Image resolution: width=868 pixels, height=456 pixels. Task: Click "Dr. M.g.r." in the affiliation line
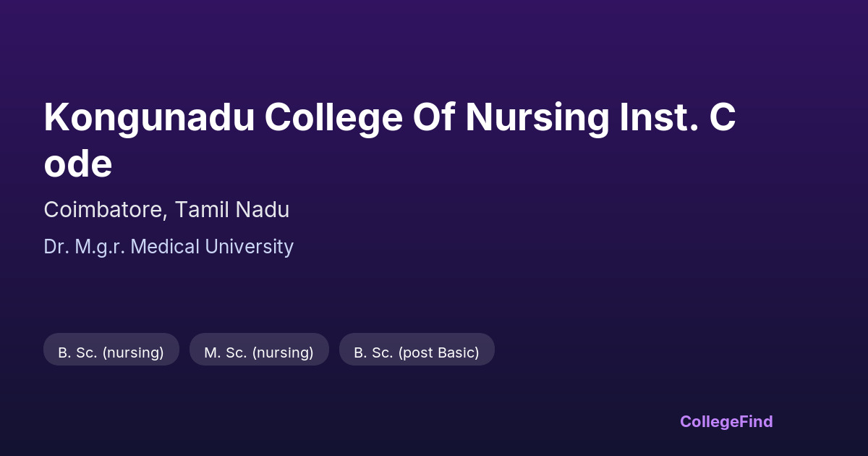(85, 247)
